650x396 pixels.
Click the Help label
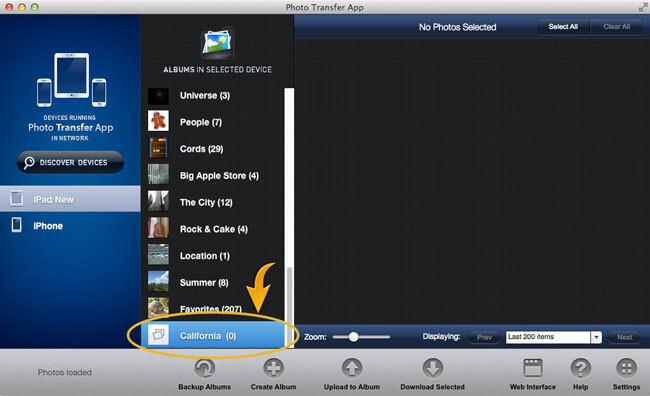tap(580, 387)
